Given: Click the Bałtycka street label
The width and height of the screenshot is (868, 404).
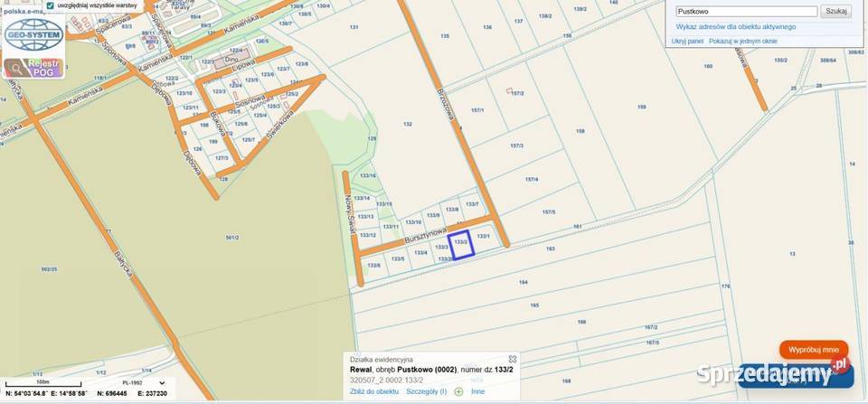Looking at the screenshot, I should [x=124, y=264].
